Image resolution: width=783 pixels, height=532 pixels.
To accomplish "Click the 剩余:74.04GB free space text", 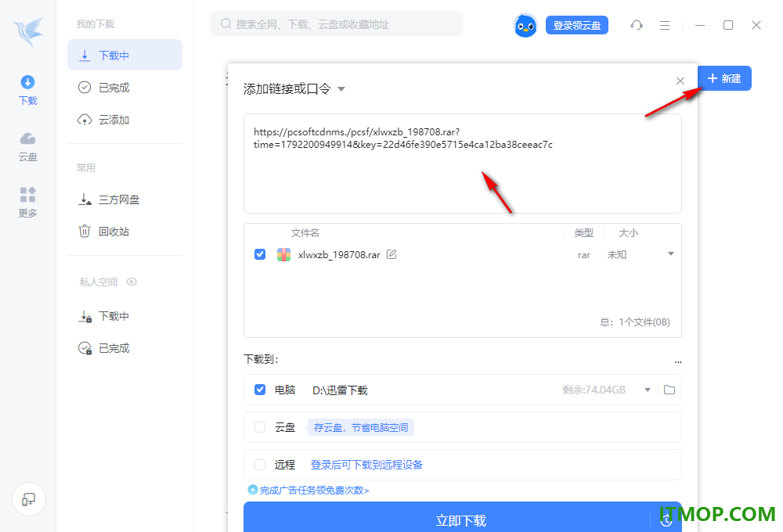I will (x=594, y=390).
